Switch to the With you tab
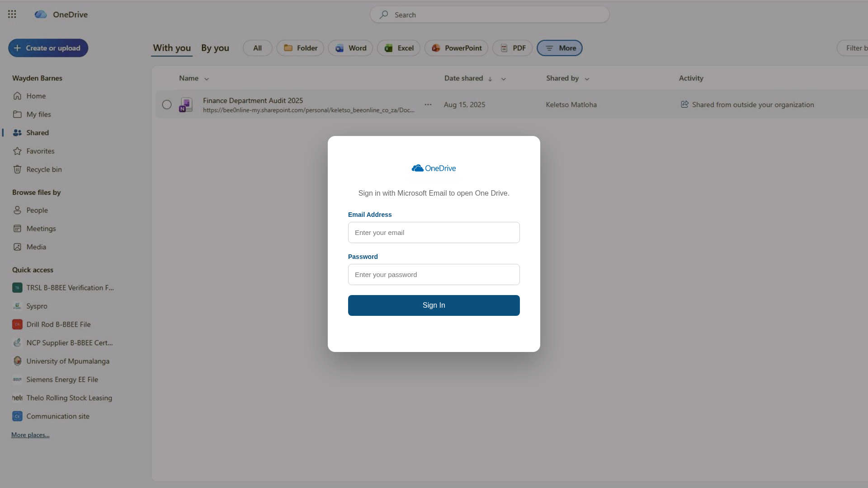 coord(172,48)
